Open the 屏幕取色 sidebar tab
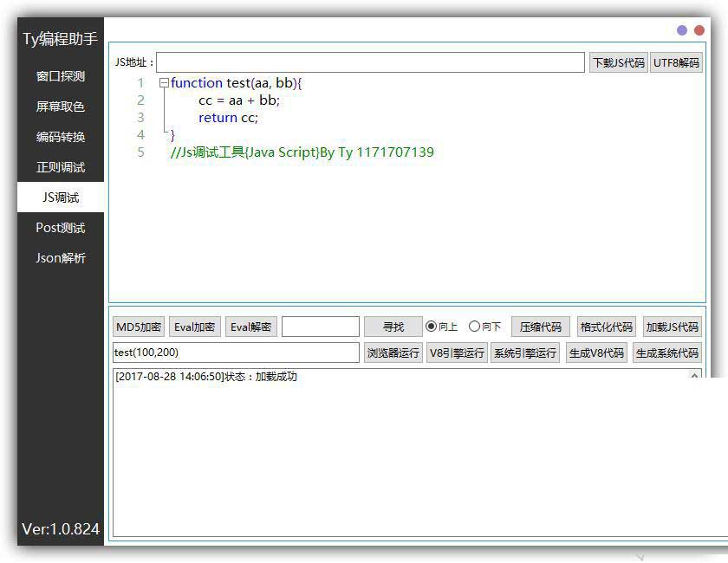 pos(61,107)
